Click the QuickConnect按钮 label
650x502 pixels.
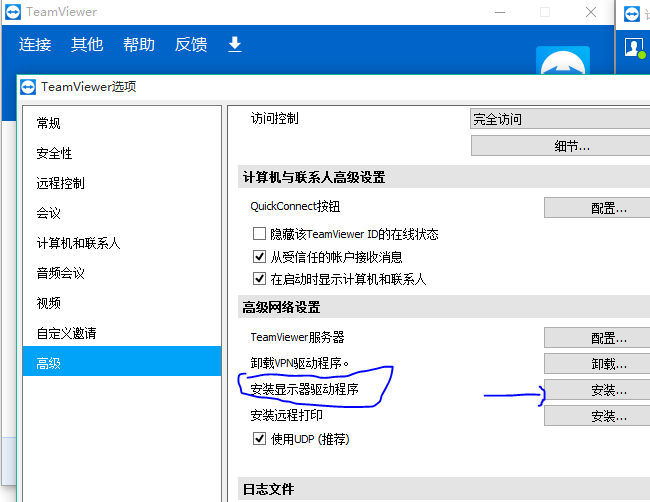point(295,206)
